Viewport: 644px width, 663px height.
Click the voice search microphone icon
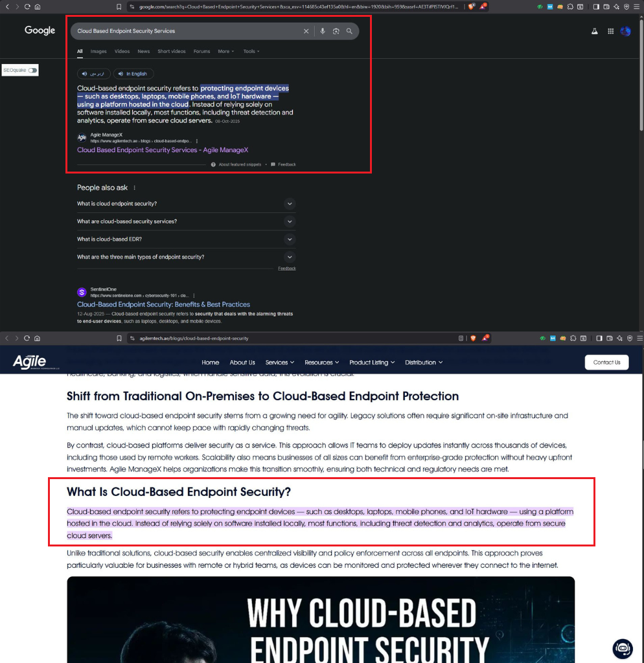[323, 31]
